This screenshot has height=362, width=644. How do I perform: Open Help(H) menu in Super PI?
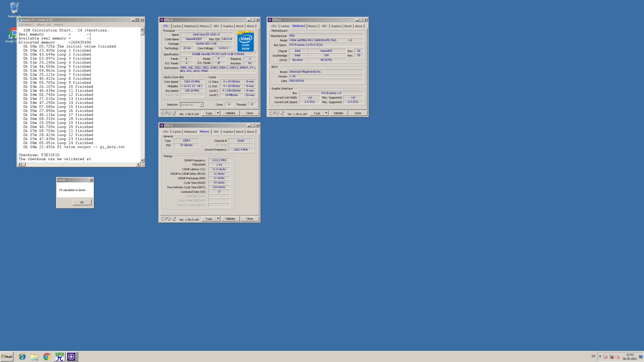pos(58,25)
